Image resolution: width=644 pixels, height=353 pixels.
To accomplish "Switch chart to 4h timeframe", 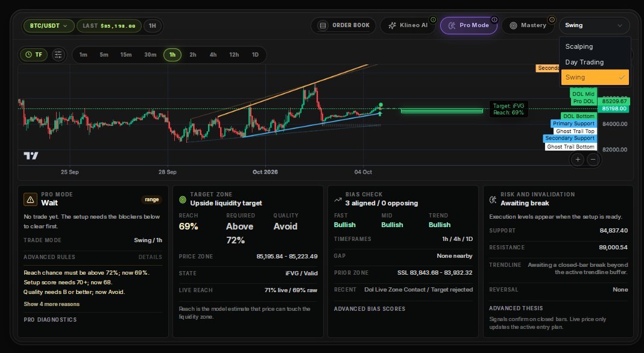I will coord(213,55).
